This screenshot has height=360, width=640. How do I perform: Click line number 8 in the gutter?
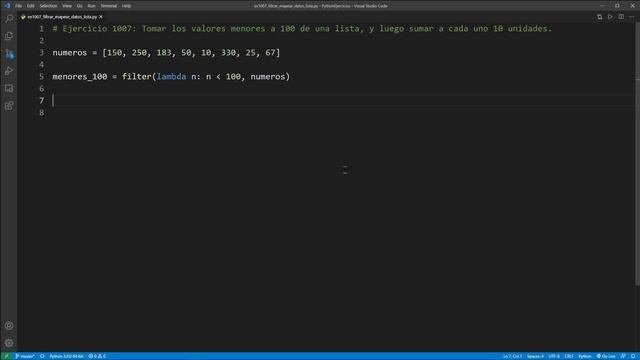click(42, 113)
